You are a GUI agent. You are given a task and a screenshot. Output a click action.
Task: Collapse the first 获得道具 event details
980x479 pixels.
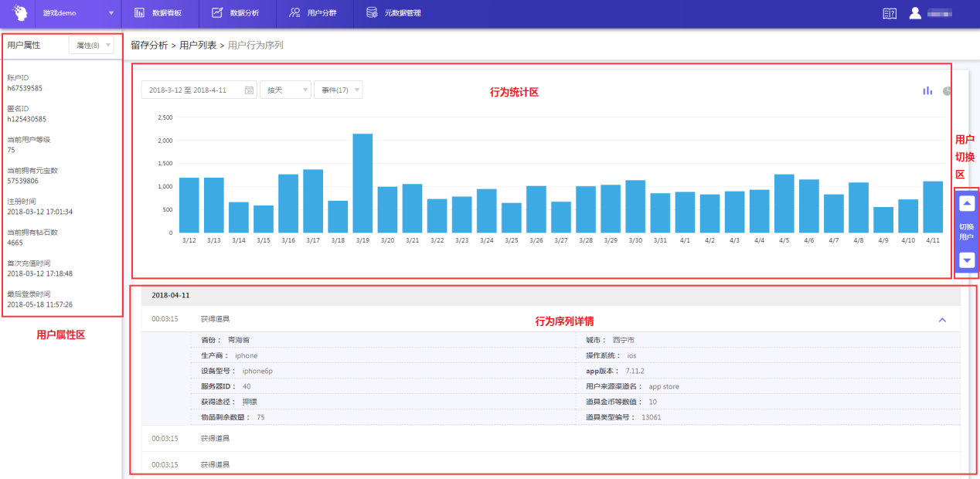941,319
